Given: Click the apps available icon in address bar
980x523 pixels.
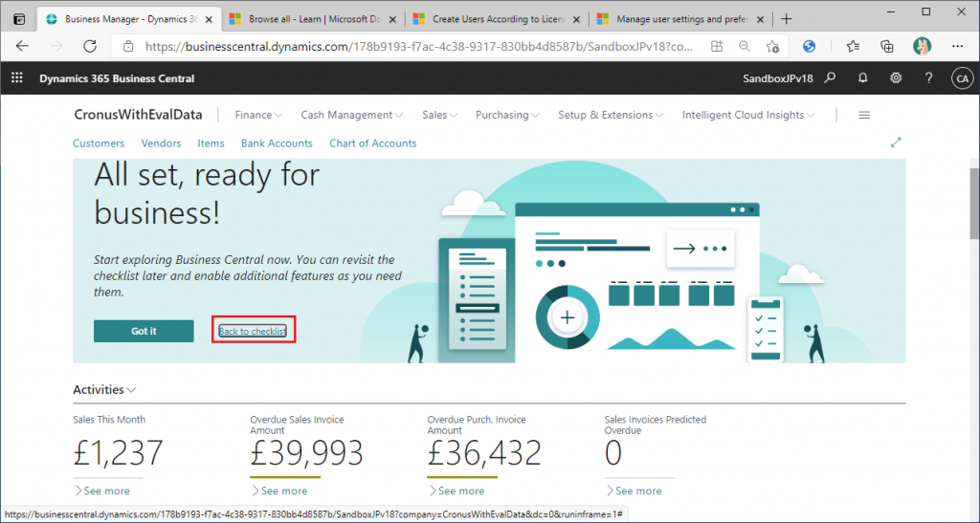Looking at the screenshot, I should [716, 46].
